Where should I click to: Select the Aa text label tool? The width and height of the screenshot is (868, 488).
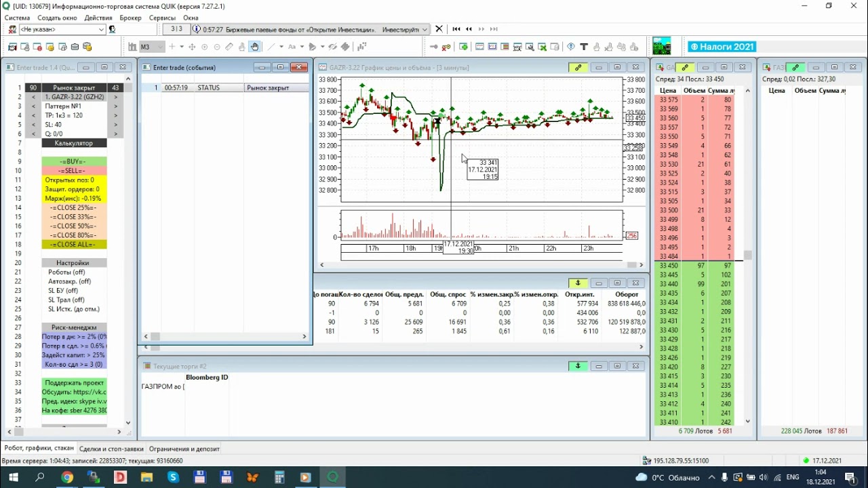point(292,47)
